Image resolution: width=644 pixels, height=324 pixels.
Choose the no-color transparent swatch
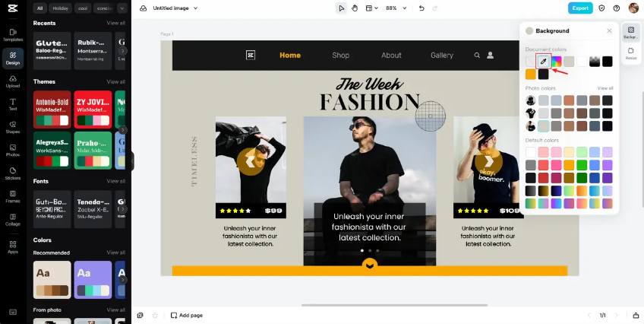point(531,62)
